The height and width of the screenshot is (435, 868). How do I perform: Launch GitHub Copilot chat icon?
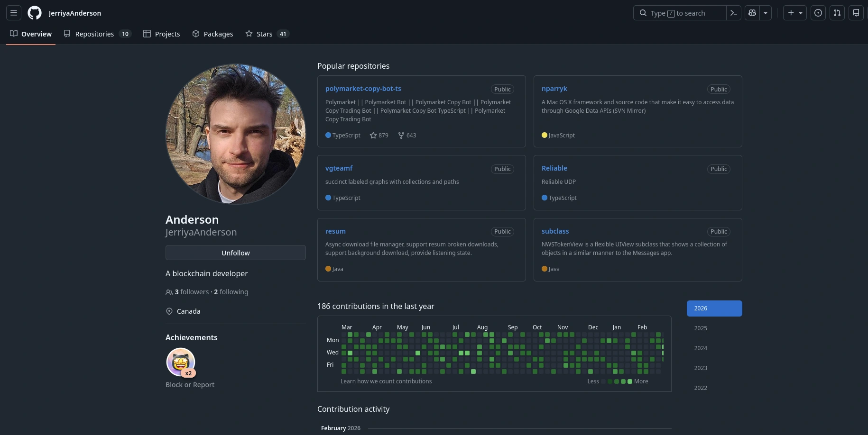(752, 13)
